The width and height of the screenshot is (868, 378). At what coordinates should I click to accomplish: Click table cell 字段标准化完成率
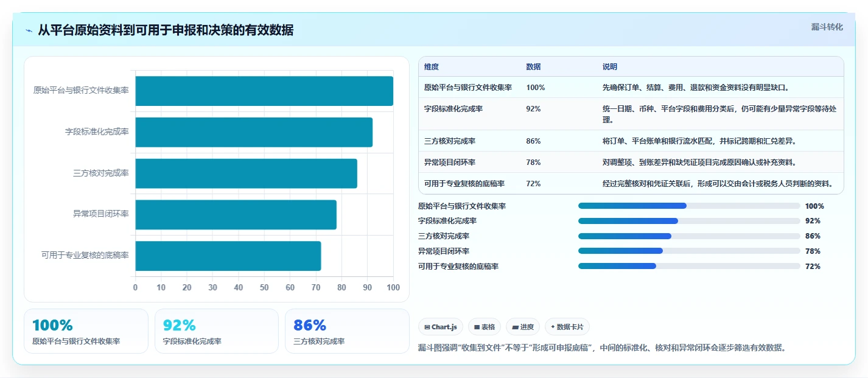point(453,108)
